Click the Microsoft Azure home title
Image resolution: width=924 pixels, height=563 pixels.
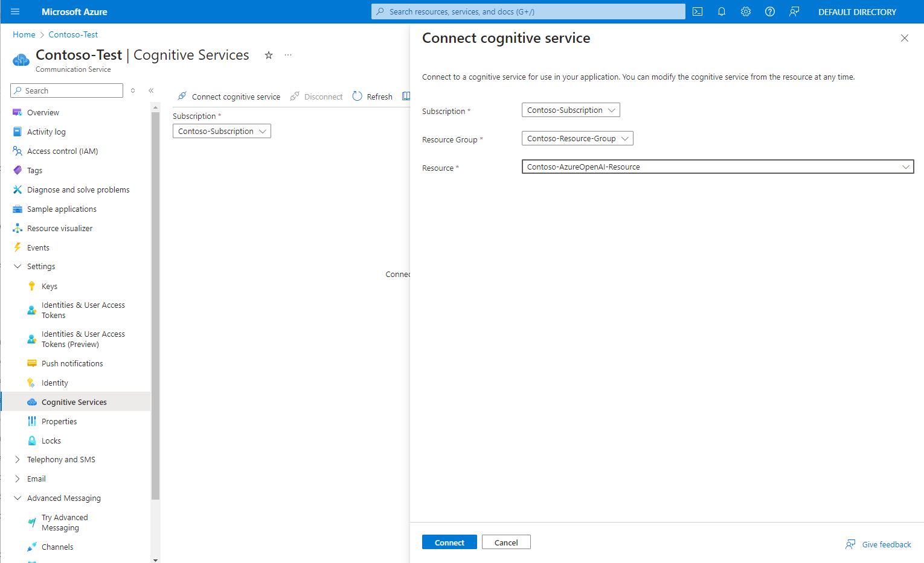point(74,11)
